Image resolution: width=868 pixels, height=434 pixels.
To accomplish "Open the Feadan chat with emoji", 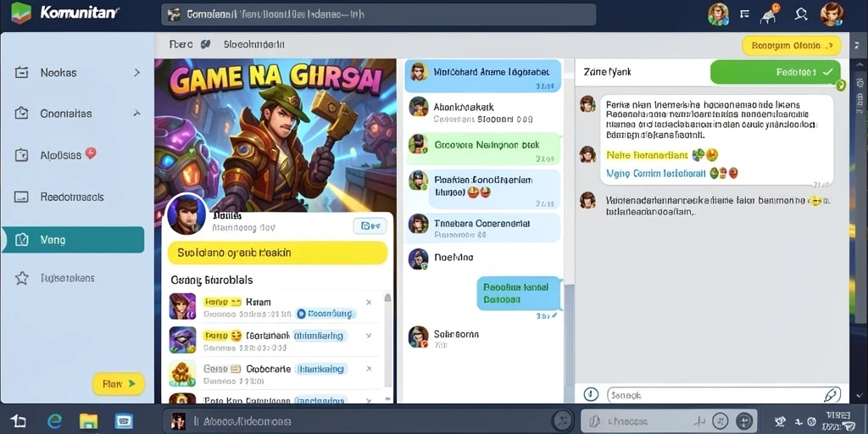I will (x=482, y=188).
